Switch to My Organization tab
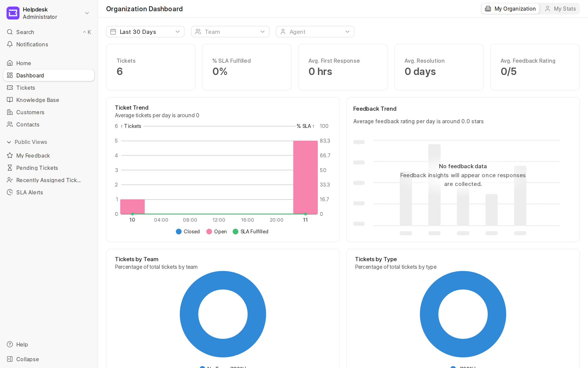 [x=510, y=9]
